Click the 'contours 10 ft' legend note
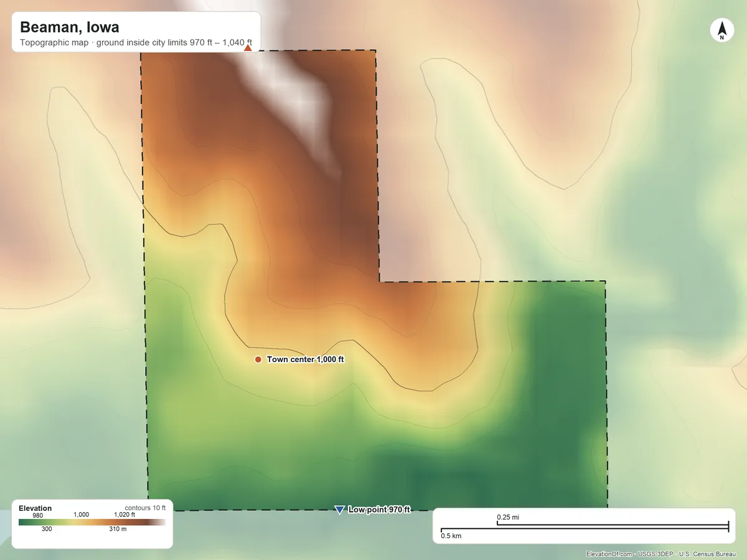This screenshot has height=560, width=747. tap(145, 508)
